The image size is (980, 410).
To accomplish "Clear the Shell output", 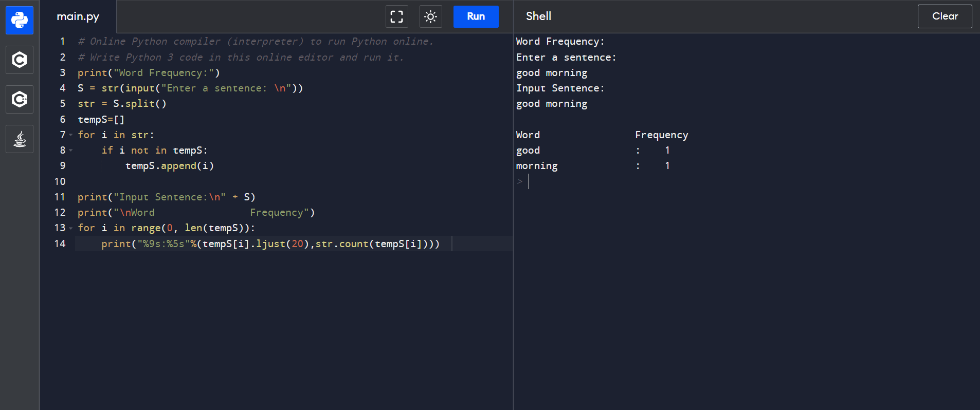I will point(945,16).
